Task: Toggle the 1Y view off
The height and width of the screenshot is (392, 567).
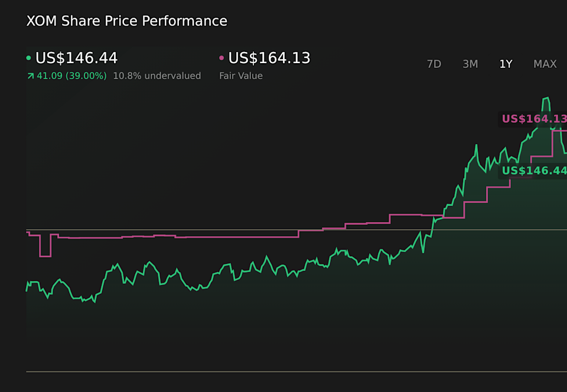Action: (x=506, y=64)
